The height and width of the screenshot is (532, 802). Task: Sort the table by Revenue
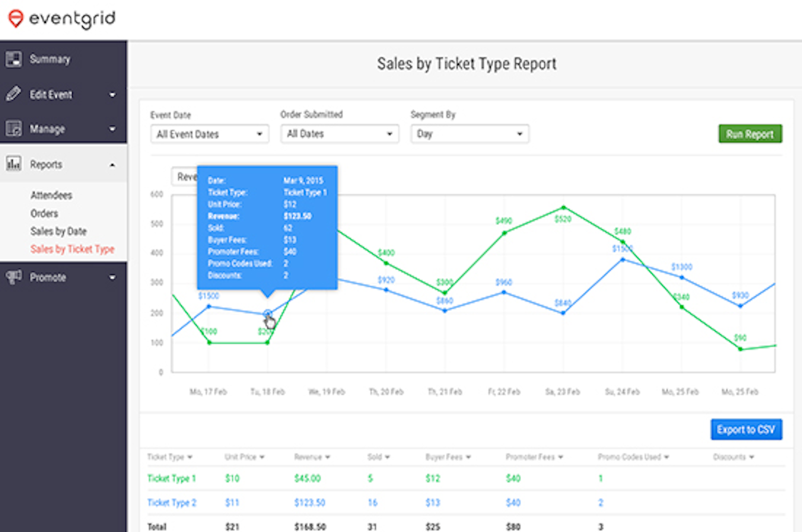pyautogui.click(x=312, y=457)
